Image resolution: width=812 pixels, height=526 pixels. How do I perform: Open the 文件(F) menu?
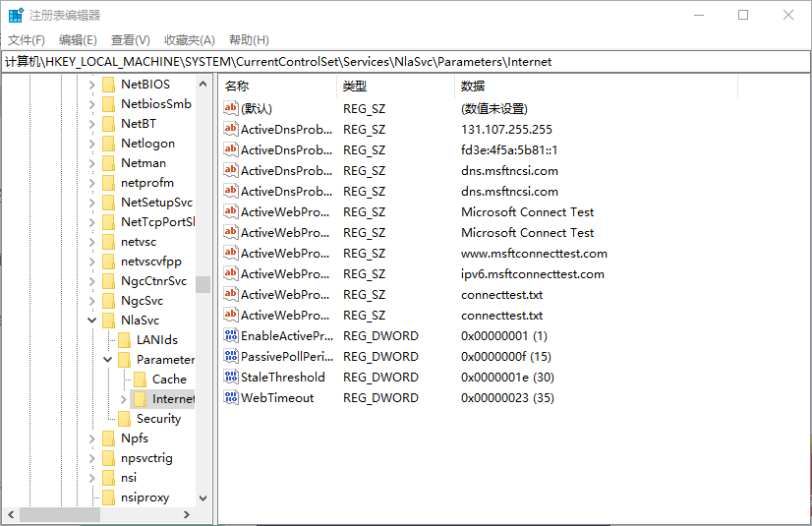pos(27,40)
